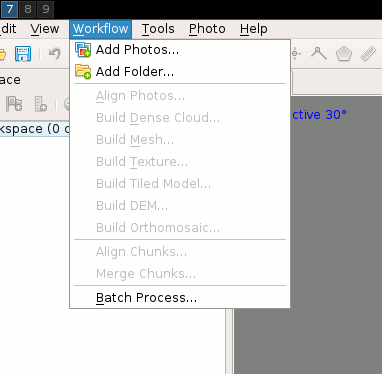The image size is (382, 374).
Task: Open the Photo menu
Action: click(207, 29)
